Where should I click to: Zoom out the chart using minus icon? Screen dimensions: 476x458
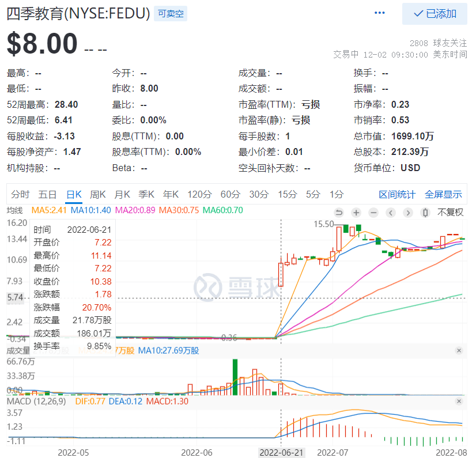[373, 212]
